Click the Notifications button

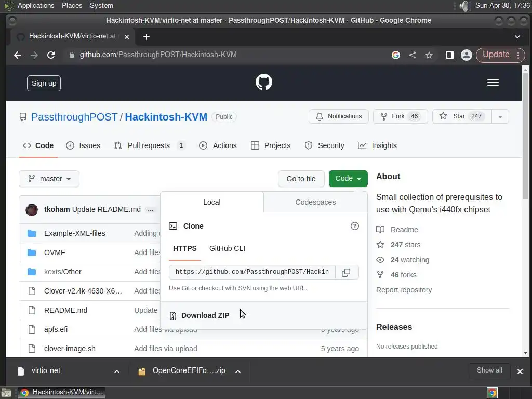(339, 117)
